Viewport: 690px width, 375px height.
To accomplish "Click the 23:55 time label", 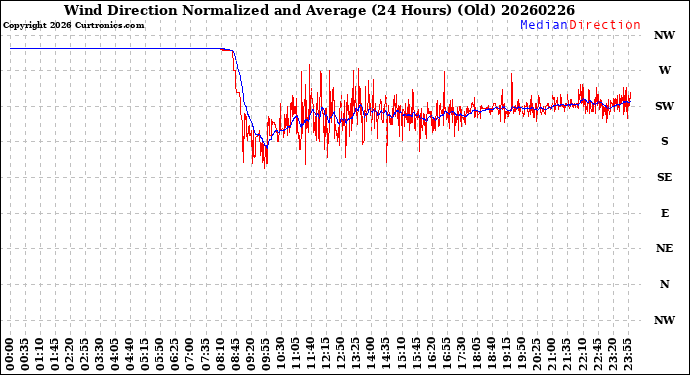I will (x=627, y=354).
